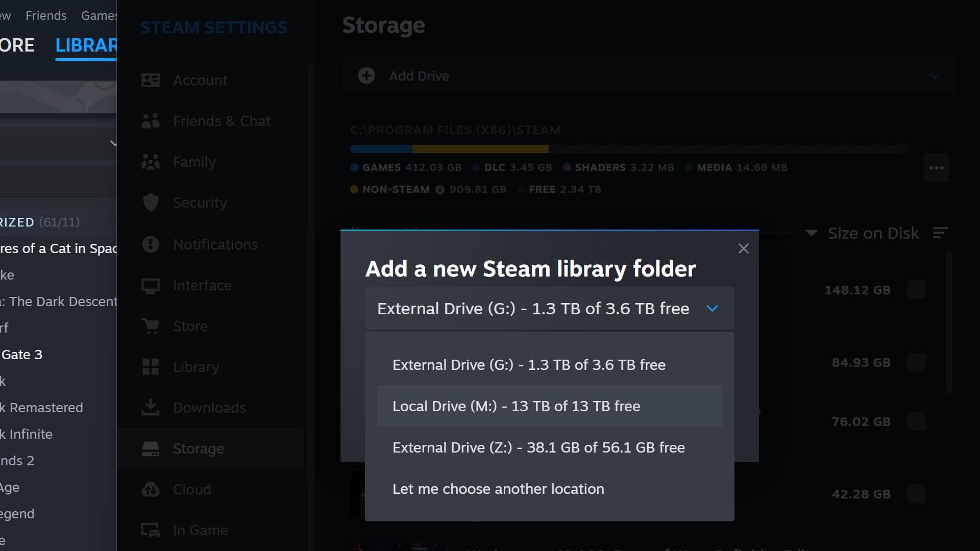Select the Friends & Chat icon

151,121
